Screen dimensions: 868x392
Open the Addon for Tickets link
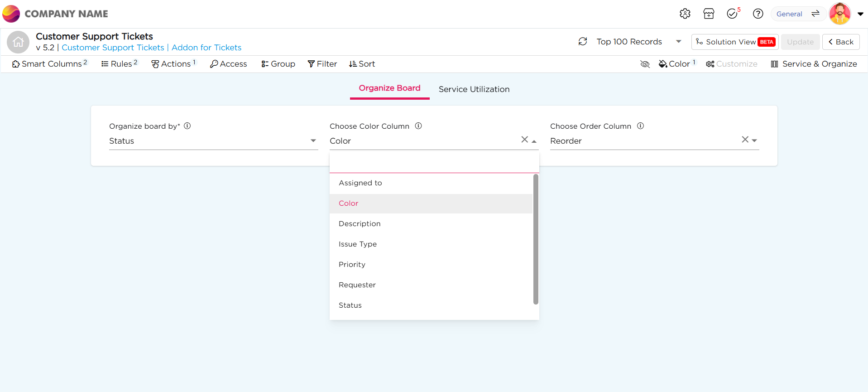tap(206, 48)
